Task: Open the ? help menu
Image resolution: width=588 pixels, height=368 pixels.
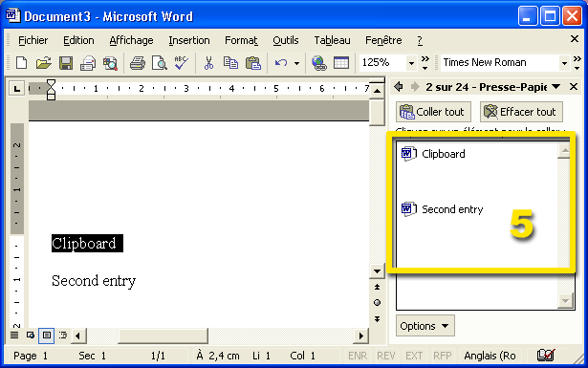Action: pyautogui.click(x=420, y=40)
